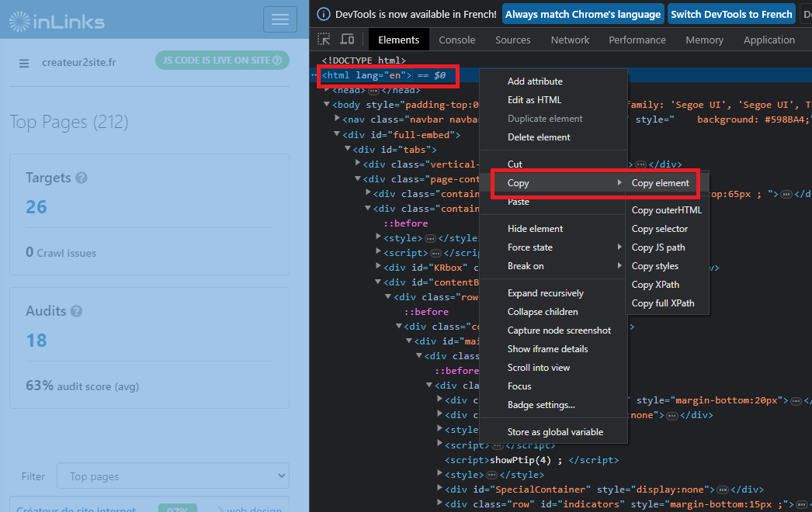Open the Top pages filter dropdown
The image size is (812, 512).
tap(172, 476)
